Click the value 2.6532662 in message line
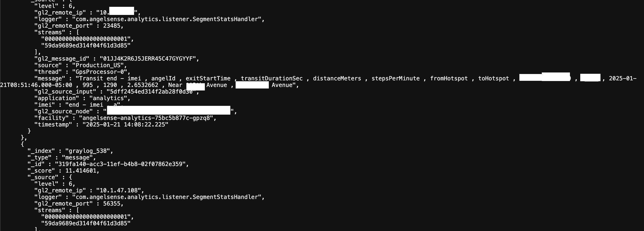 (142, 85)
